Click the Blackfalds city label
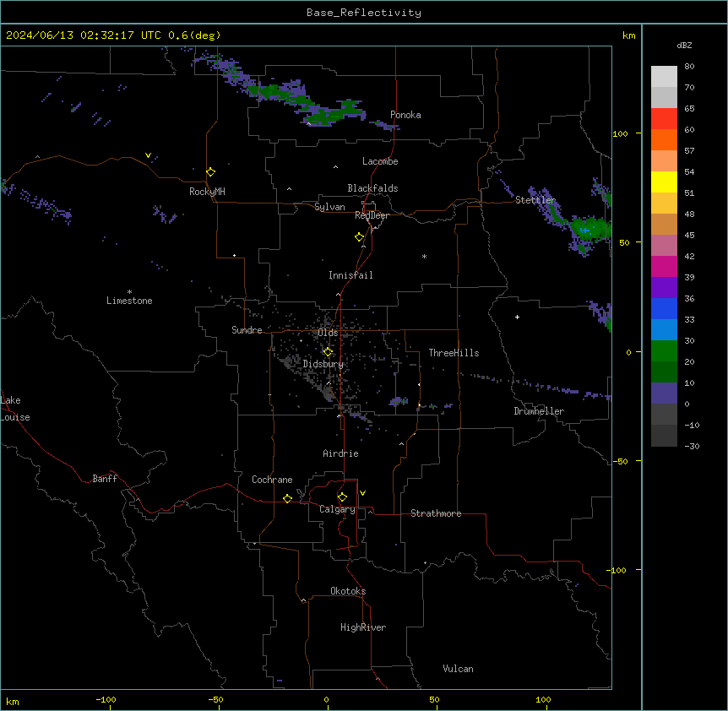Viewport: 728px width, 711px height. pos(372,188)
